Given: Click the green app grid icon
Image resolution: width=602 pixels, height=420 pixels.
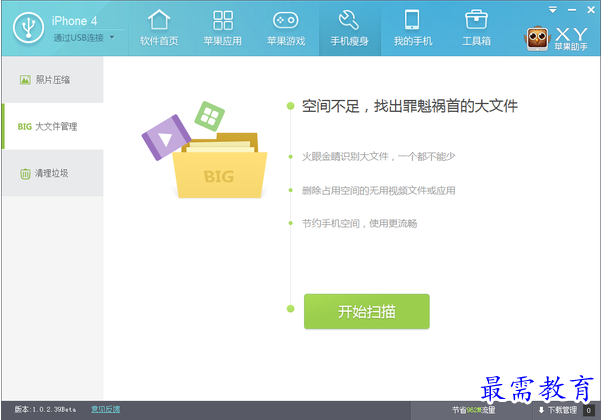Looking at the screenshot, I should (x=210, y=116).
